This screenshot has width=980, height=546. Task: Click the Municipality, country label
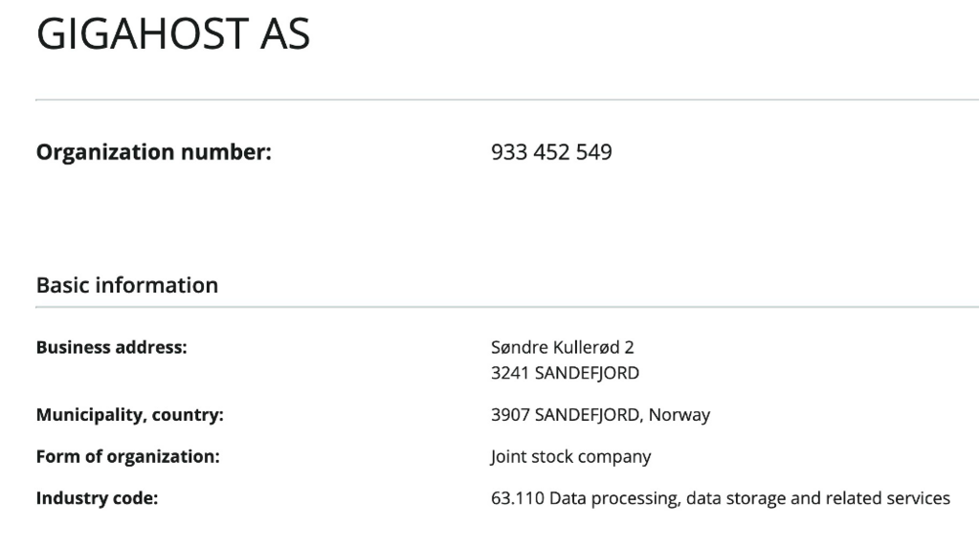pos(129,415)
